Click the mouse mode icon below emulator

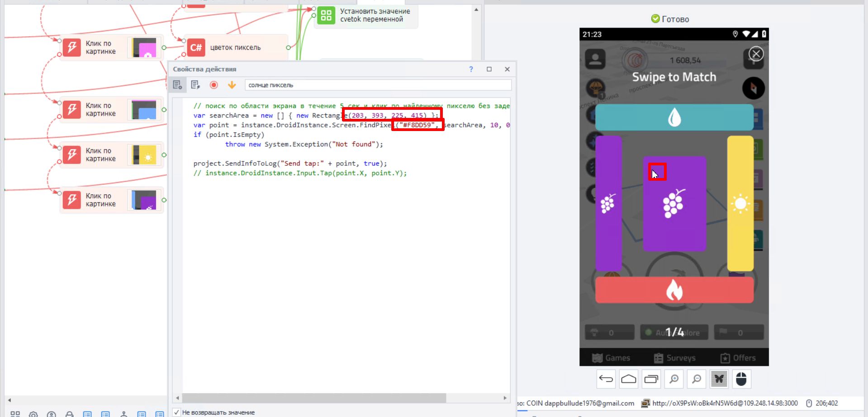tap(741, 379)
